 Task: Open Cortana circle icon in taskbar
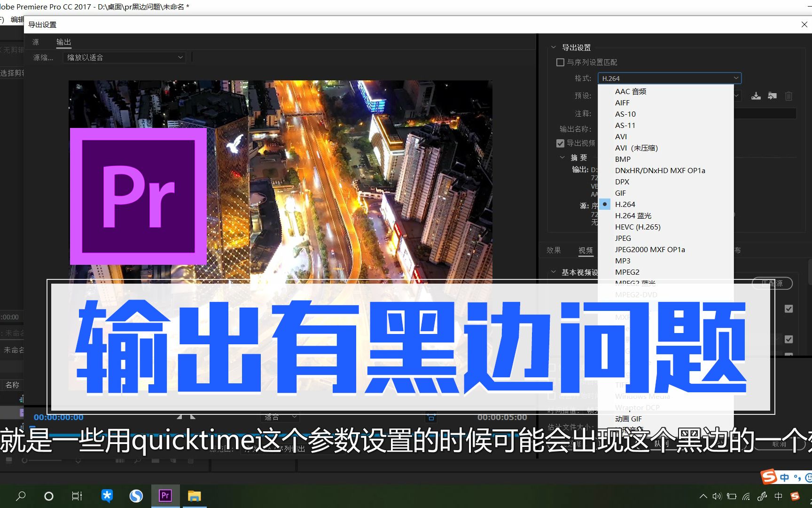point(49,496)
